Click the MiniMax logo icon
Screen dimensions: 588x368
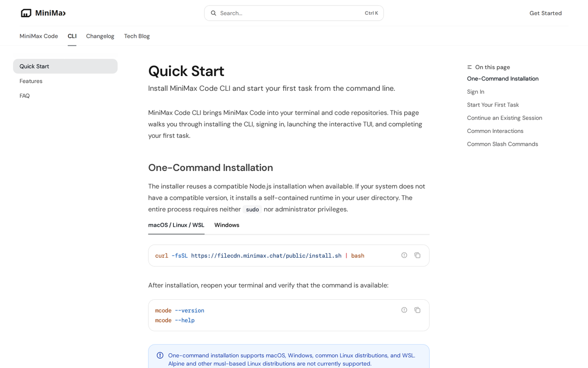click(x=26, y=13)
